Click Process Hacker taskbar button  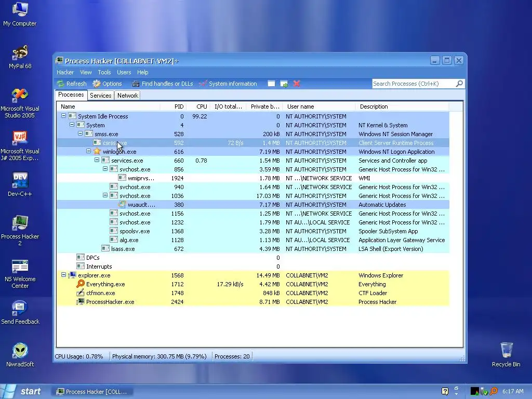pos(92,392)
